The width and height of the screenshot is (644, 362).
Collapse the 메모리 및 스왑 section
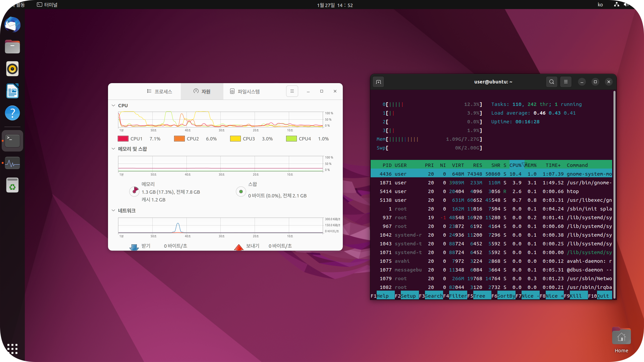113,149
